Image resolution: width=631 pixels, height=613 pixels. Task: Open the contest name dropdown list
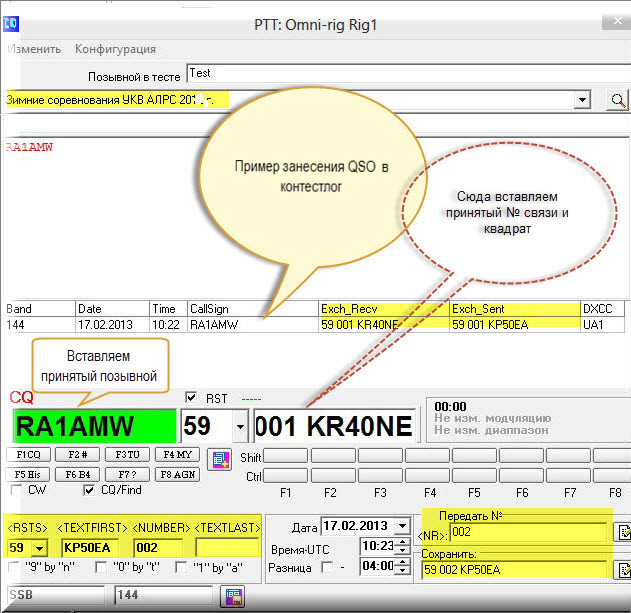tap(583, 100)
